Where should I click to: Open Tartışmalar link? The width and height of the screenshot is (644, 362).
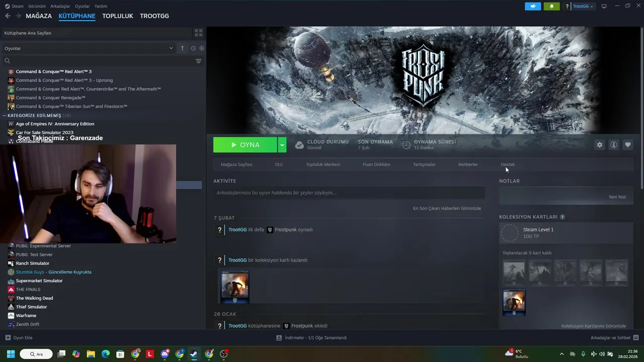point(424,164)
